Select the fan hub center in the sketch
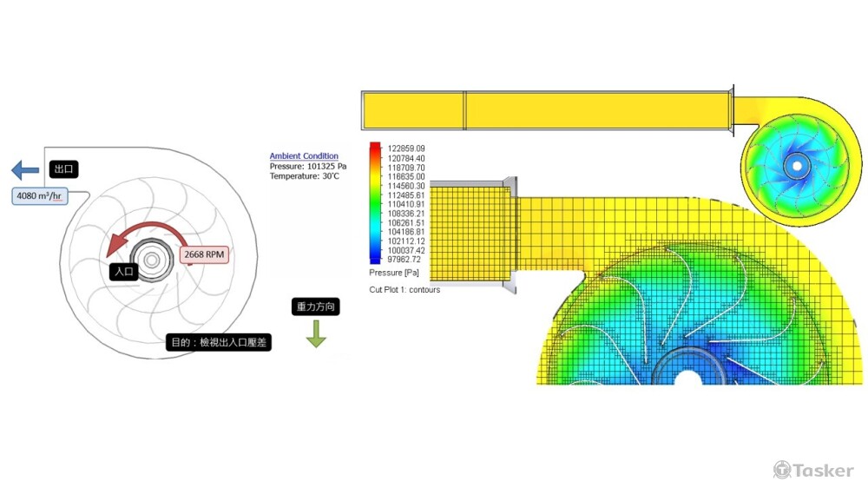 [153, 260]
